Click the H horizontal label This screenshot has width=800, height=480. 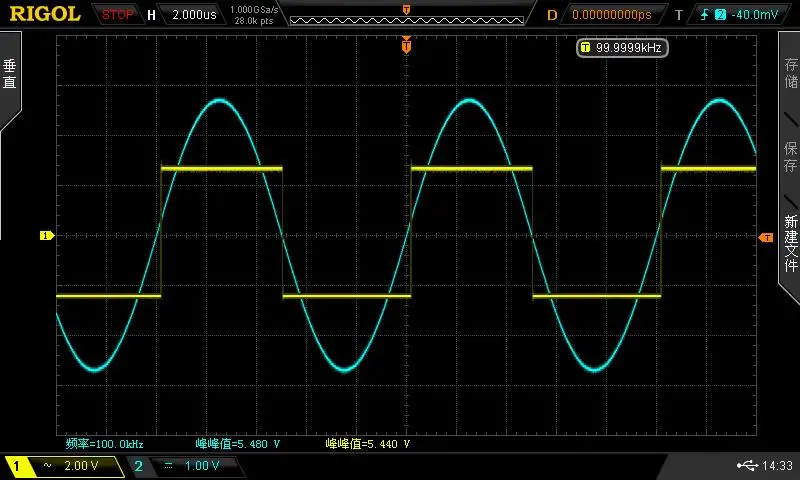(151, 15)
